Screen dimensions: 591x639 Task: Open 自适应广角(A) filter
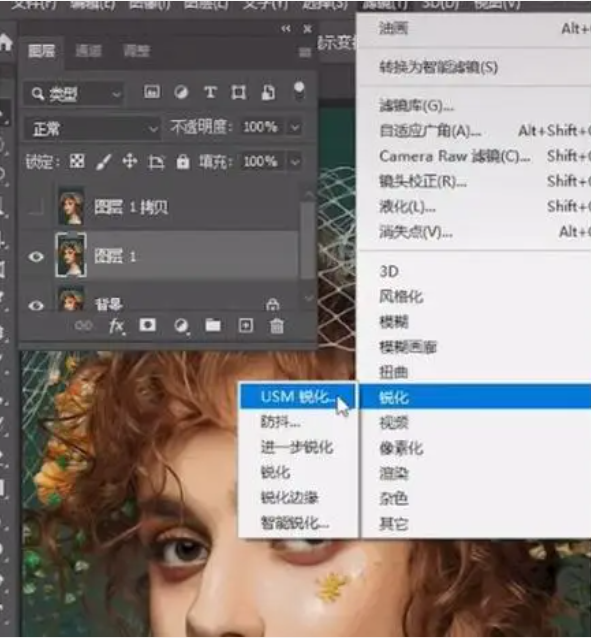click(x=476, y=131)
